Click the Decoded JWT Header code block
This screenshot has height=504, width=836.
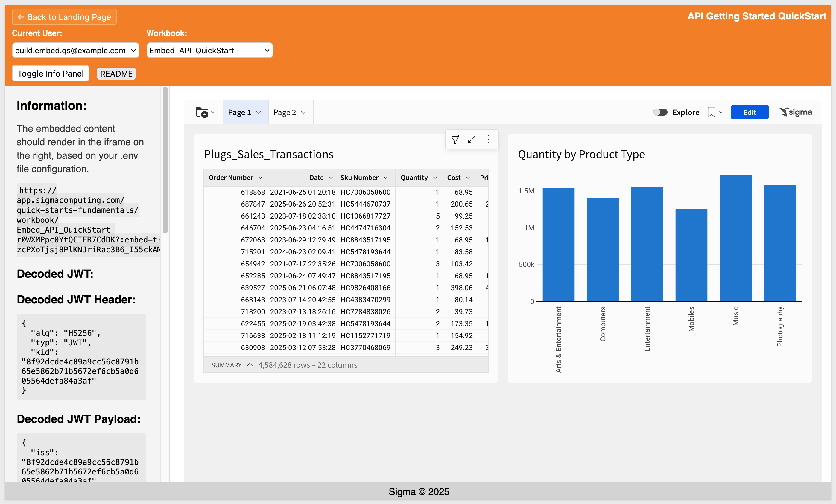[x=81, y=357]
